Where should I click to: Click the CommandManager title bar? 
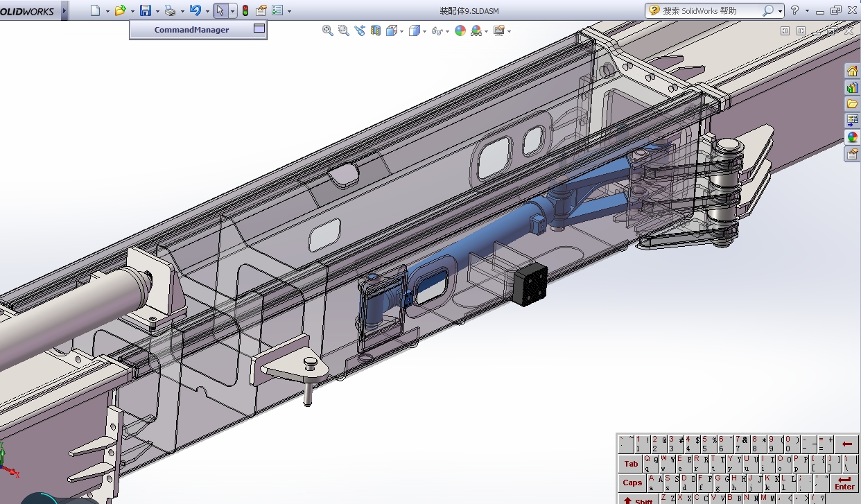tap(191, 30)
